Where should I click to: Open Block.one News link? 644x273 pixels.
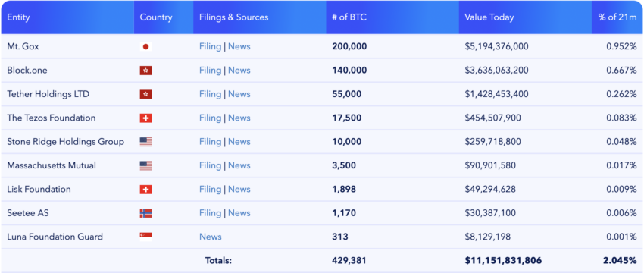point(239,71)
